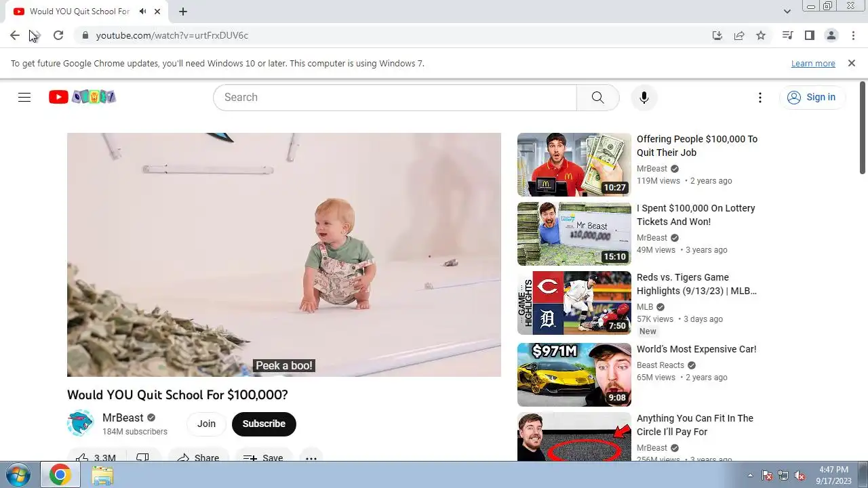The height and width of the screenshot is (488, 868).
Task: Open 'World's Most Expensive Car!' title
Action: (x=696, y=349)
